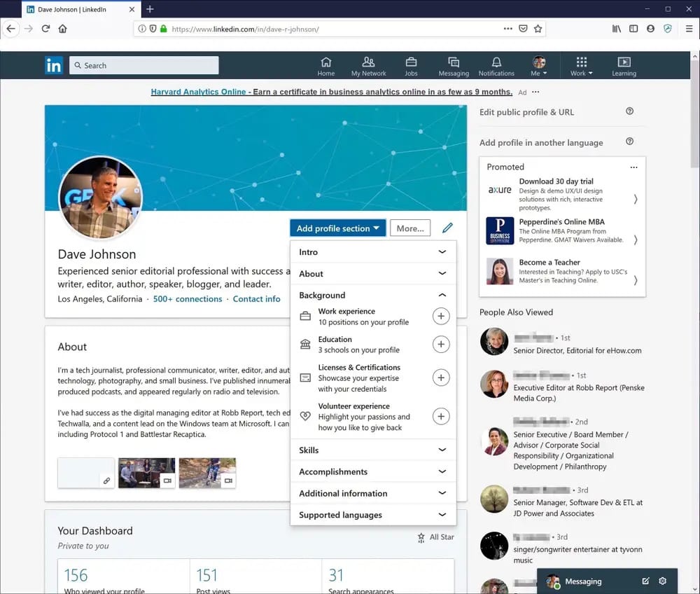Expand Additional information section

point(373,493)
